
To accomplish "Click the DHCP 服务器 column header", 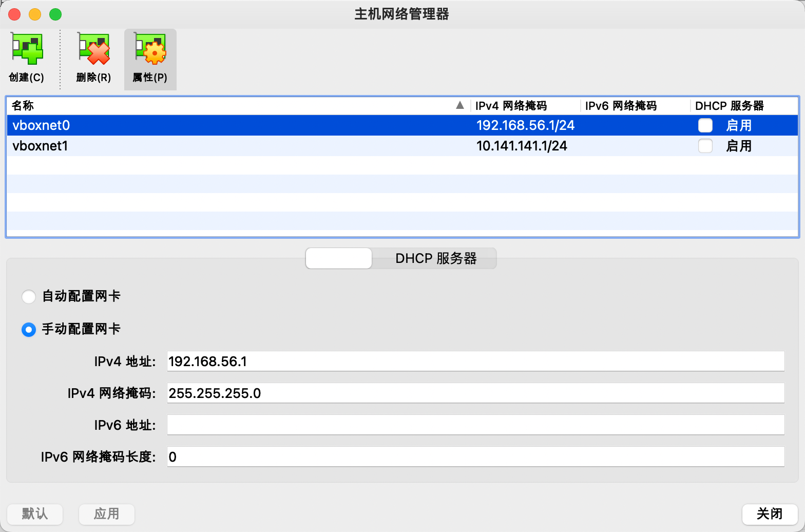I will 744,106.
